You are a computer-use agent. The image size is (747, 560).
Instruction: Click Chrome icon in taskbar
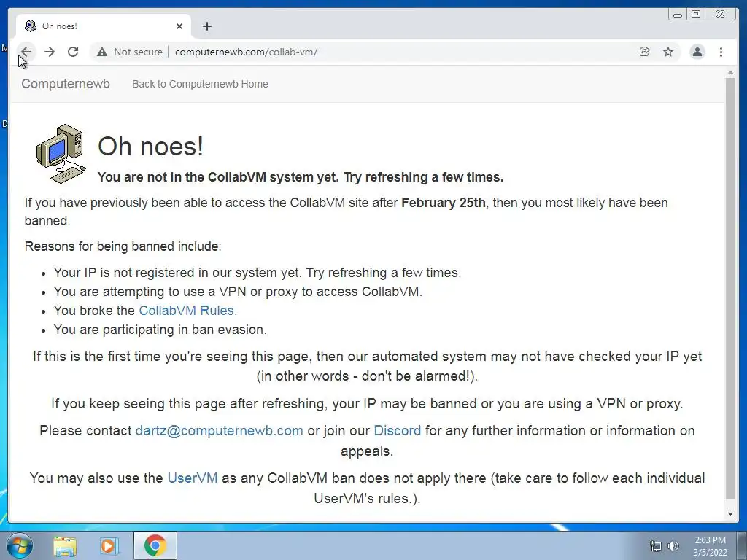point(155,545)
